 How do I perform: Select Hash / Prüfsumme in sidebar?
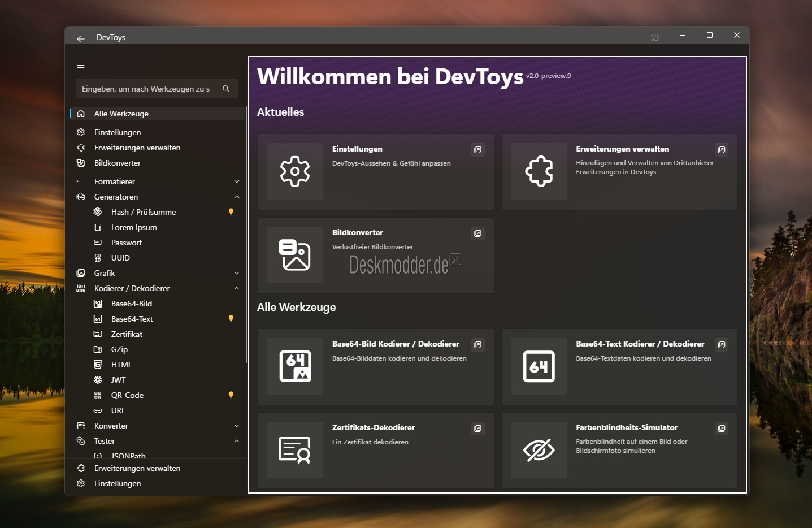144,212
